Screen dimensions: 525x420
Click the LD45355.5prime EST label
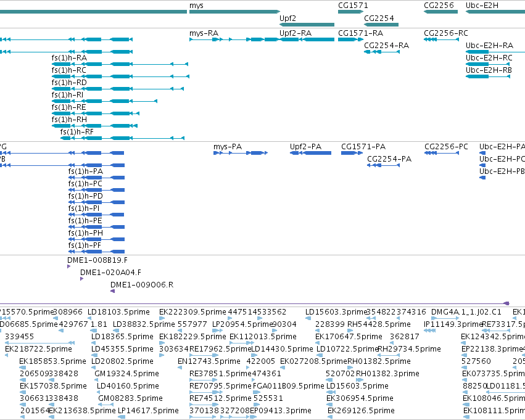click(x=122, y=350)
